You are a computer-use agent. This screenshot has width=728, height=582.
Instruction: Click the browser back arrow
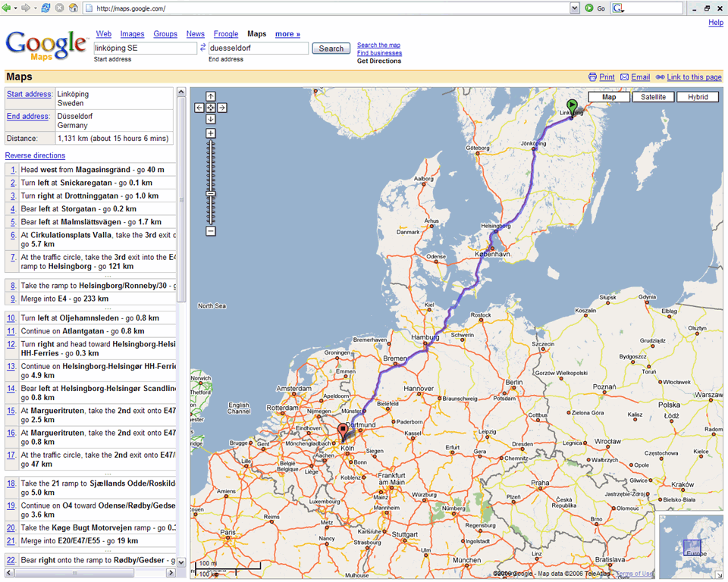pos(6,8)
